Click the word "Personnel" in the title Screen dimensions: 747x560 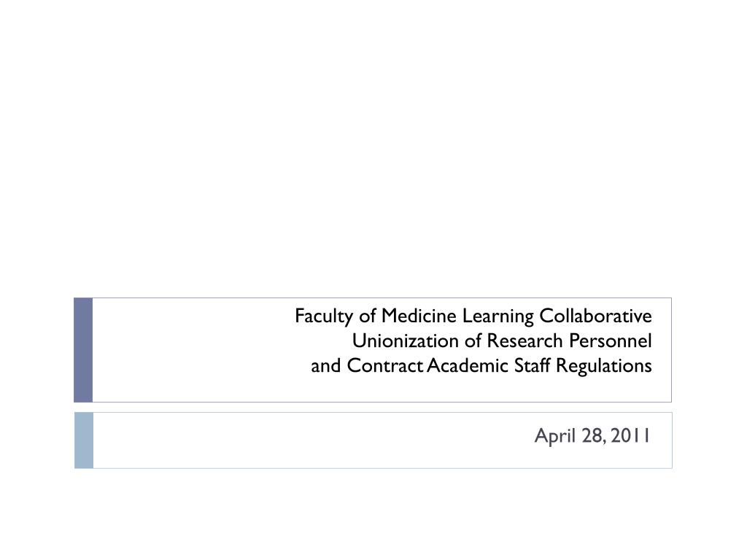point(611,341)
